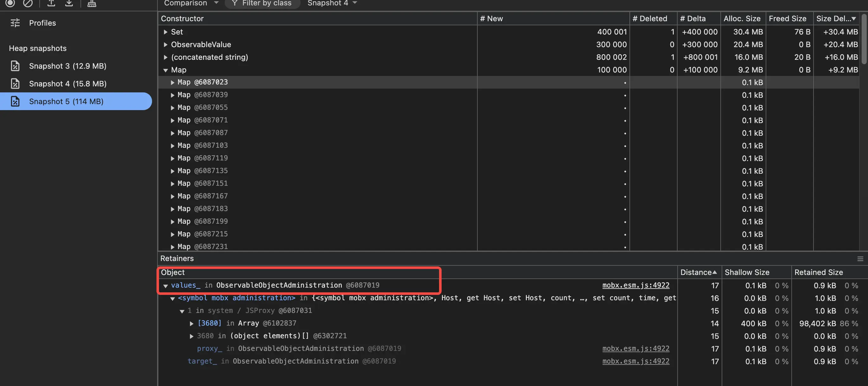Viewport: 868px width, 386px height.
Task: Select Snapshot 4 (15.8 MB) in sidebar
Action: (68, 84)
